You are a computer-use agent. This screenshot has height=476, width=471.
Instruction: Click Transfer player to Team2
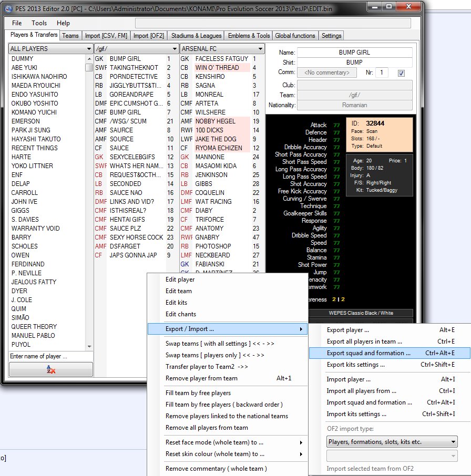pyautogui.click(x=228, y=366)
